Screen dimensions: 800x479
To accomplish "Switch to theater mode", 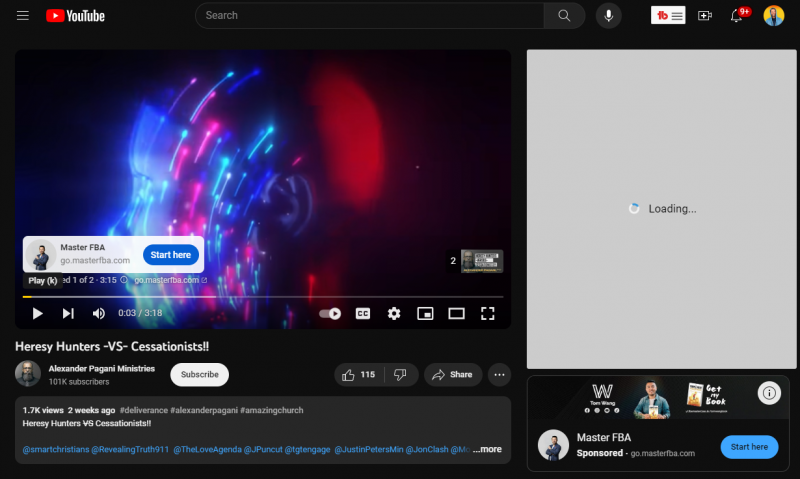I will pos(456,313).
